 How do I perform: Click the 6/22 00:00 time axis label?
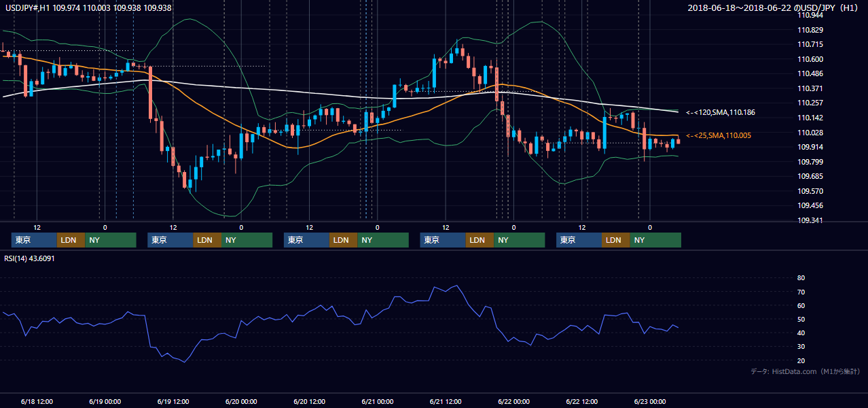click(x=514, y=401)
